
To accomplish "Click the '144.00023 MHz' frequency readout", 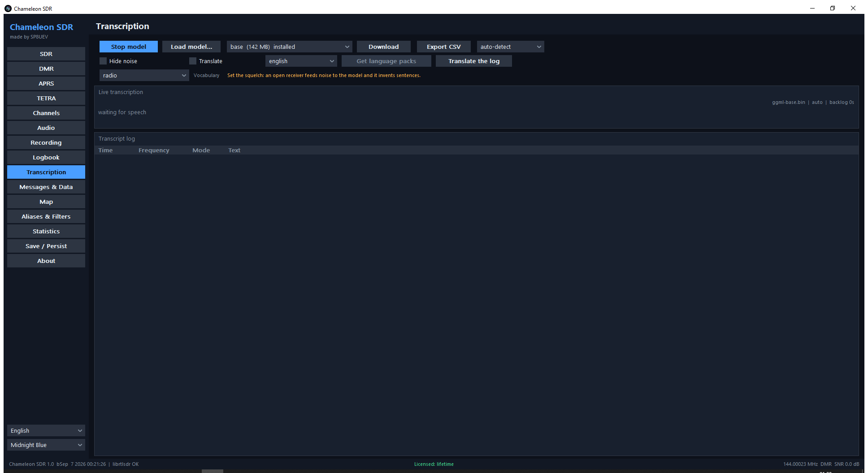I will click(800, 464).
